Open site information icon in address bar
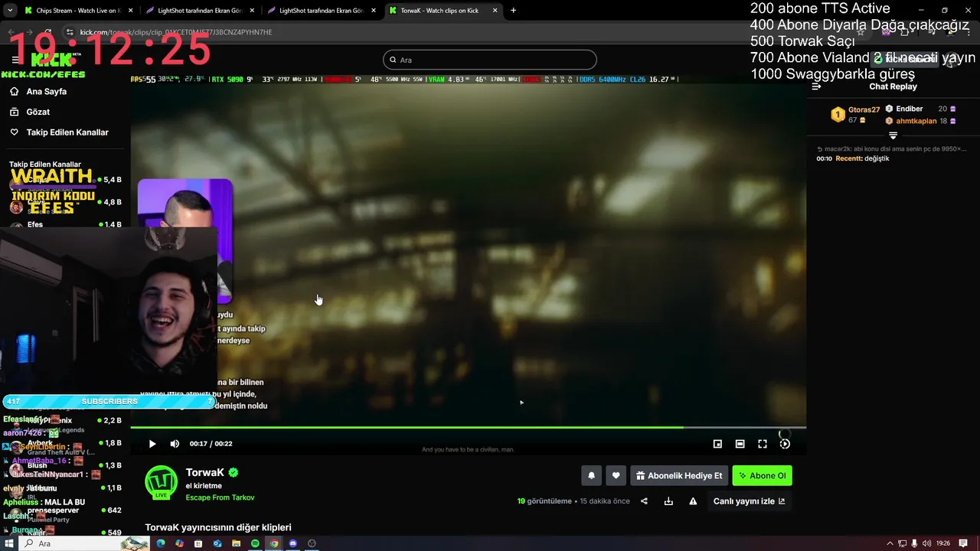Viewport: 980px width, 551px height. 70,32
